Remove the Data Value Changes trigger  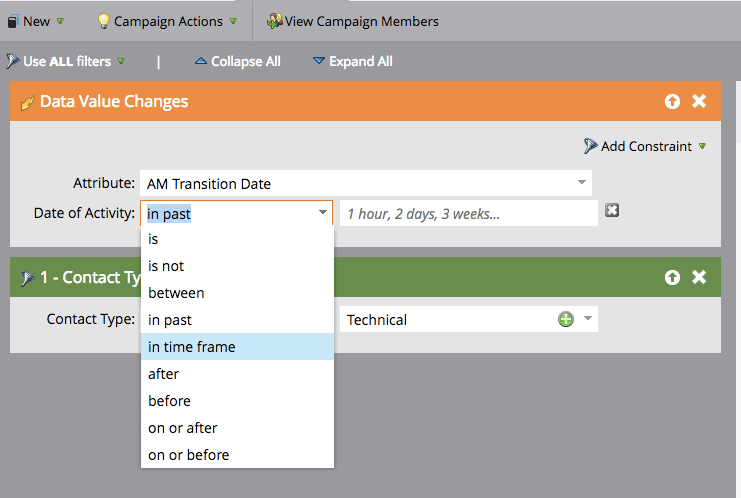pyautogui.click(x=699, y=101)
